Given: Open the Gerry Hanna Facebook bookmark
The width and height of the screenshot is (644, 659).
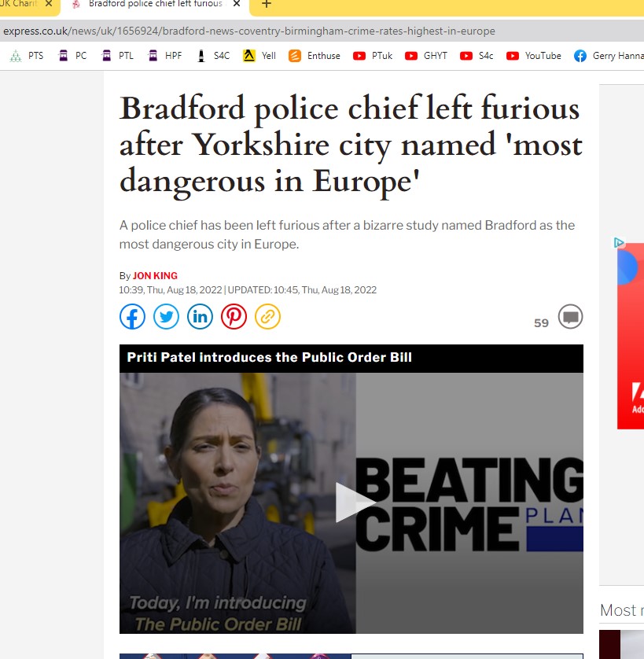Looking at the screenshot, I should point(608,56).
